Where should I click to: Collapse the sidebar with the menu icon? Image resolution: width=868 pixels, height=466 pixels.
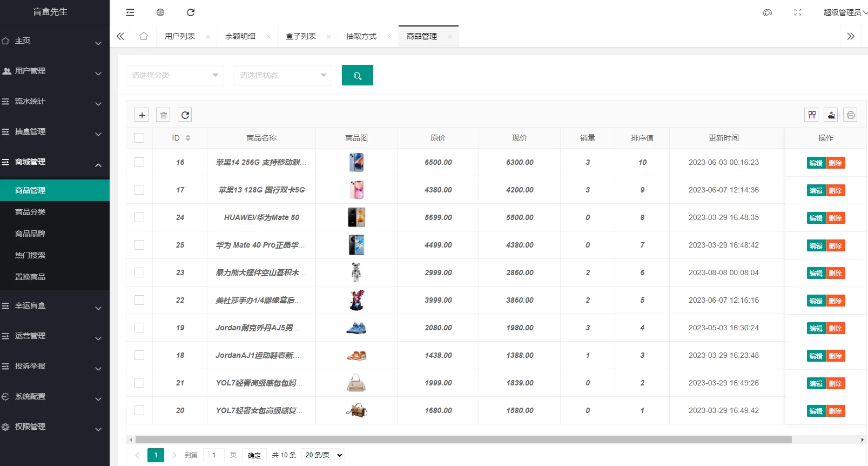click(130, 12)
